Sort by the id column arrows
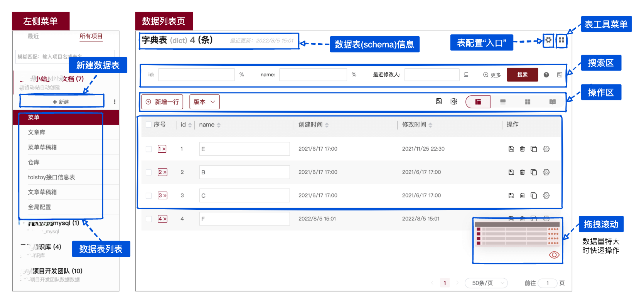Screen dimensions: 644x303 pos(190,125)
